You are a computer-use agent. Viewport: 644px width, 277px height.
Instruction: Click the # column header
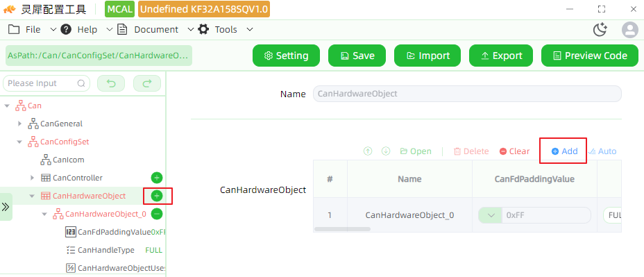pos(330,179)
